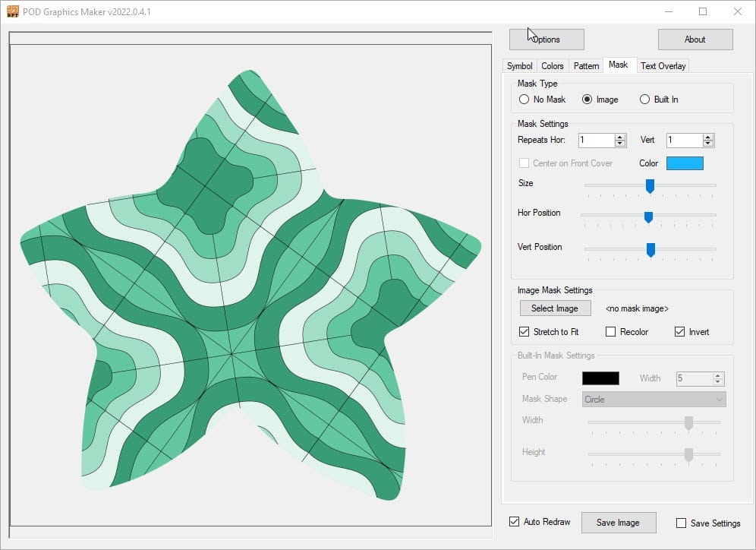The height and width of the screenshot is (550, 756).
Task: Enable the Save Settings checkbox
Action: 681,523
